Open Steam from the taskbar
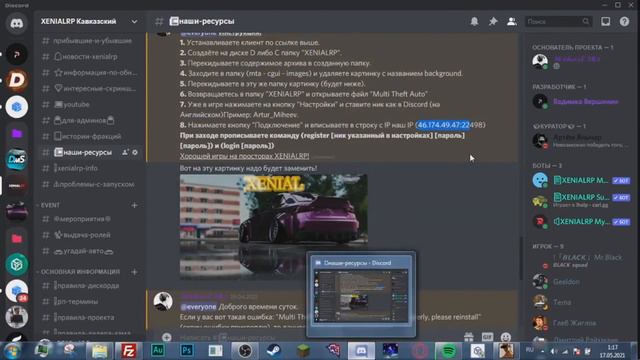This screenshot has height=360, width=640. click(x=274, y=351)
